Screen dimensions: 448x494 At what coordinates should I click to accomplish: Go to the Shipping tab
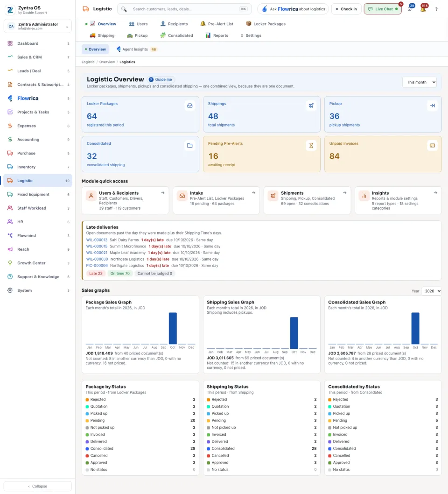[x=102, y=35]
